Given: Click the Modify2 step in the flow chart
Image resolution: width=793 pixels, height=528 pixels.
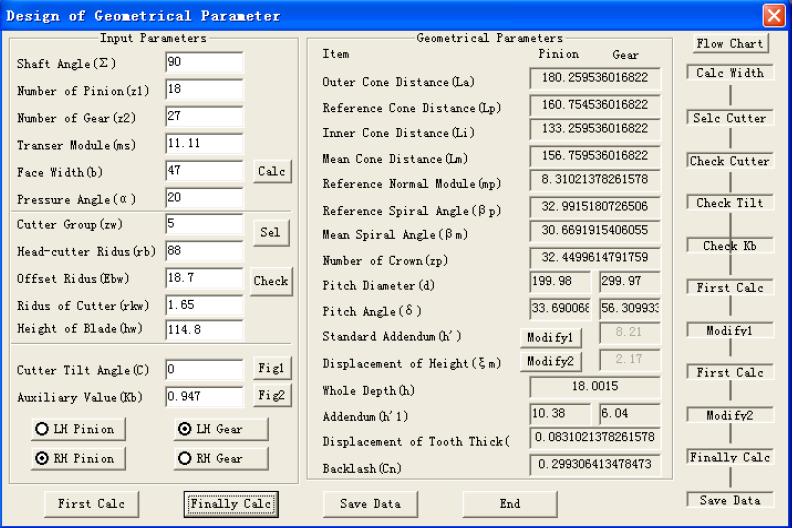Looking at the screenshot, I should pos(730,416).
